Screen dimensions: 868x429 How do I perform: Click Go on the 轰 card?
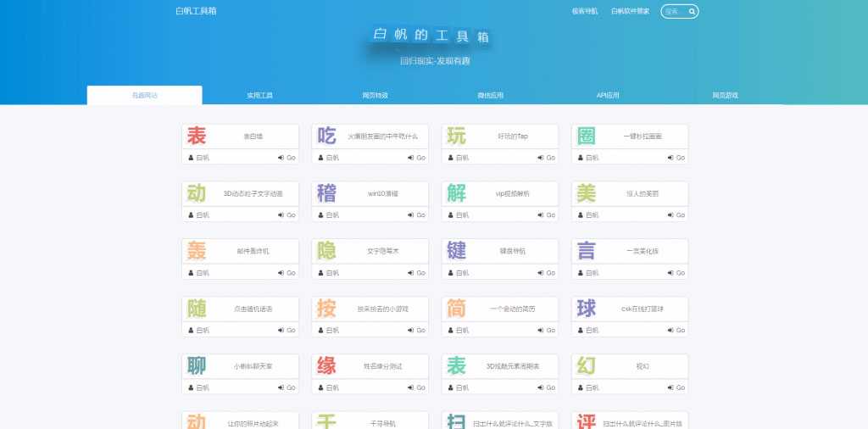287,273
